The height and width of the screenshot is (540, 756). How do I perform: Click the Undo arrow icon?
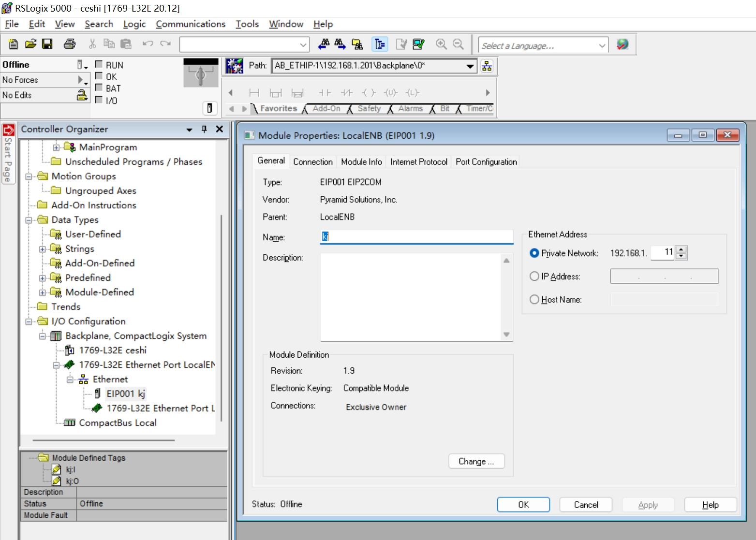[x=148, y=44]
